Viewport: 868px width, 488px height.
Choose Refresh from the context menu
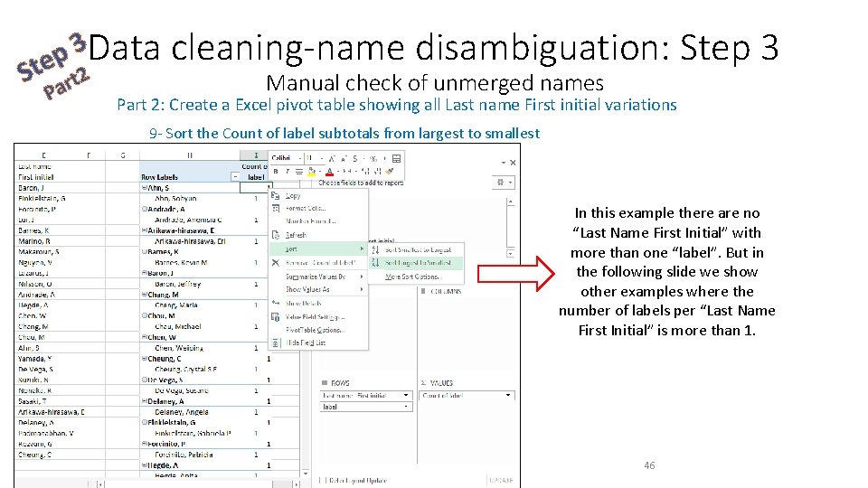click(x=318, y=235)
